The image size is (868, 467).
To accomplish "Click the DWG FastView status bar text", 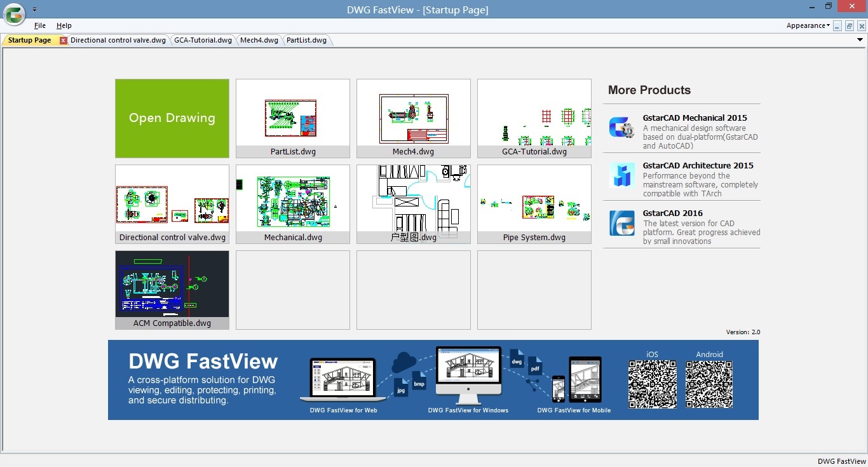I will coord(841,461).
